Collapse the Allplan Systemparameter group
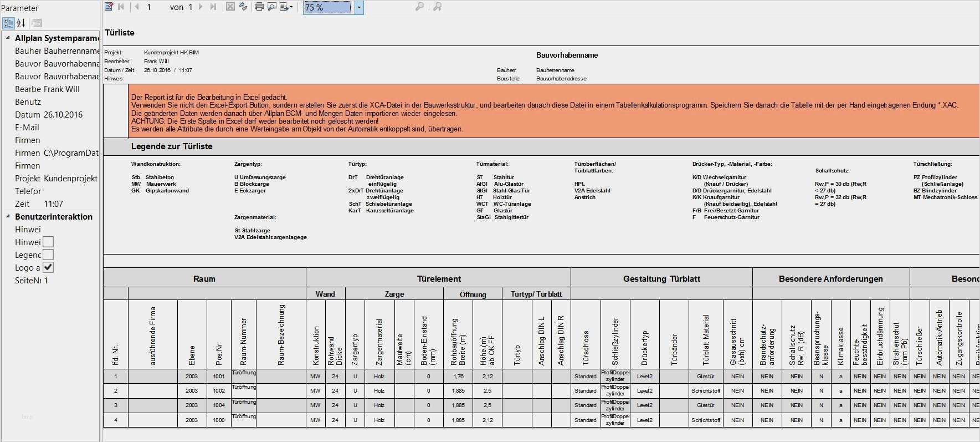 pos(8,38)
